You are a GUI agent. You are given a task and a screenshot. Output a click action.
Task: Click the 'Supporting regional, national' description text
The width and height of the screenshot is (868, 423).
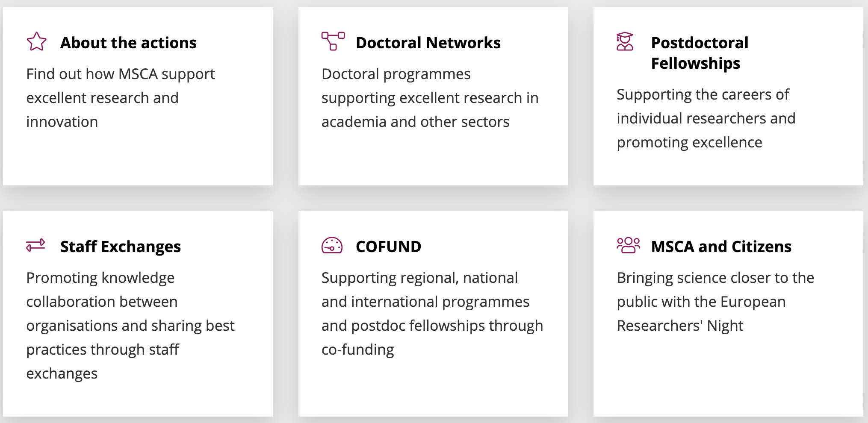[432, 314]
